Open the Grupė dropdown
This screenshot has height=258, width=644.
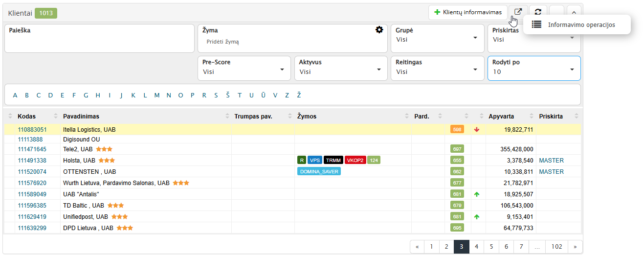coord(437,38)
